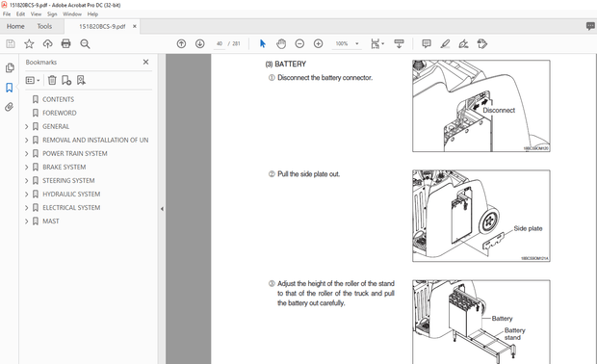This screenshot has width=597, height=364.
Task: Click the find current bookmark icon
Action: (81, 80)
